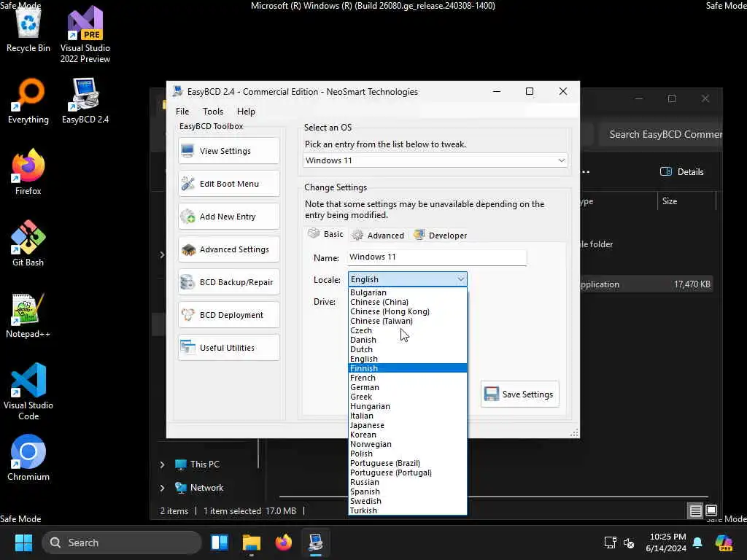Collapse the Locale combo box arrow
Image resolution: width=747 pixels, height=560 pixels.
[461, 279]
